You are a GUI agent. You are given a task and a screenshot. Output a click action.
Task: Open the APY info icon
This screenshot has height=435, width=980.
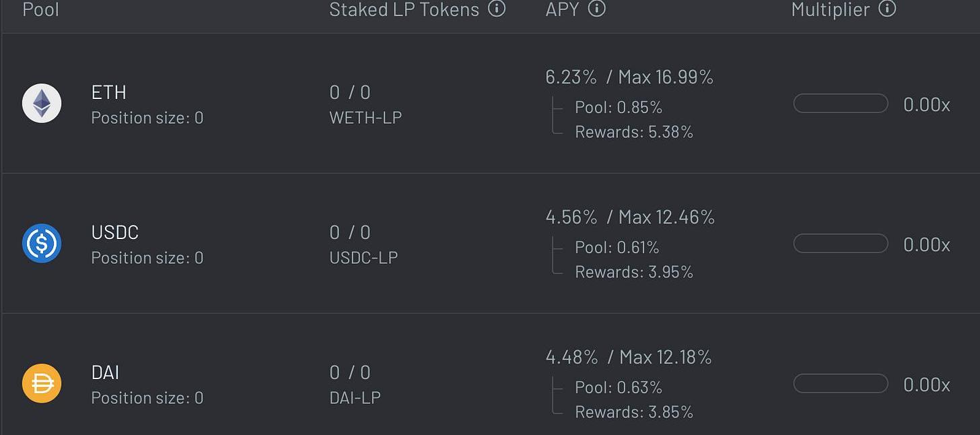597,9
